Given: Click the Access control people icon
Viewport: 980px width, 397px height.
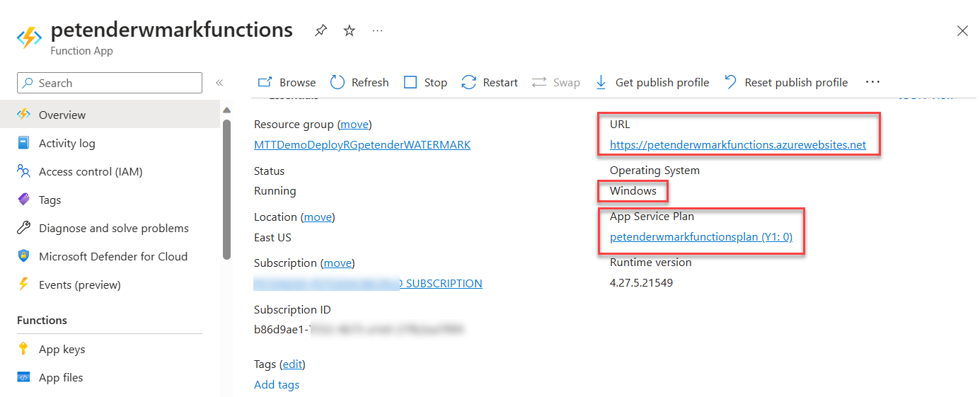Looking at the screenshot, I should pyautogui.click(x=24, y=171).
